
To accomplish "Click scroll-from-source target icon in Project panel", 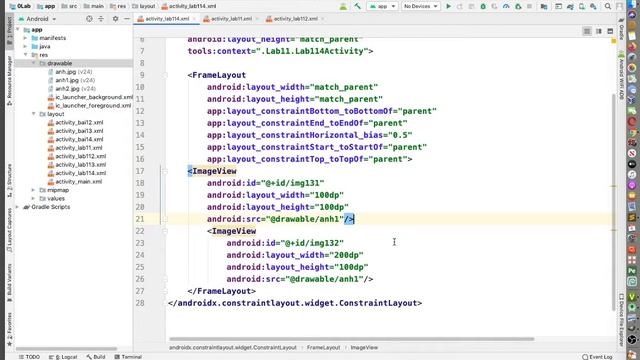I will (x=89, y=19).
